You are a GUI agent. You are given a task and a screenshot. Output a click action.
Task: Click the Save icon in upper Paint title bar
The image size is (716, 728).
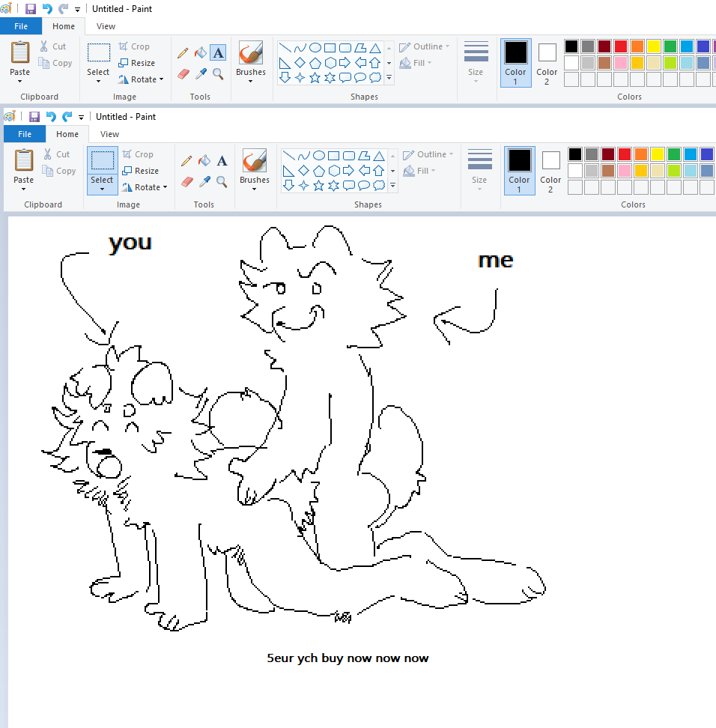[x=31, y=9]
